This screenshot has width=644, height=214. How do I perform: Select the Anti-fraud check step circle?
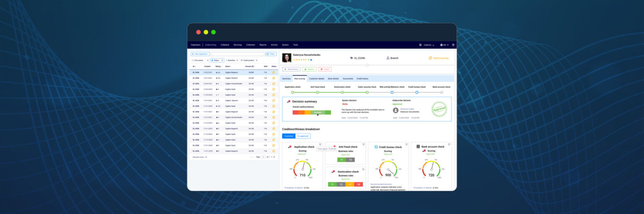click(317, 92)
